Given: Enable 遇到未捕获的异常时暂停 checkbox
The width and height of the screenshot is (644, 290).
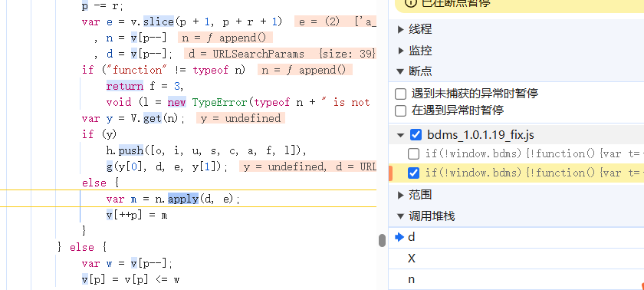Looking at the screenshot, I should pos(400,94).
